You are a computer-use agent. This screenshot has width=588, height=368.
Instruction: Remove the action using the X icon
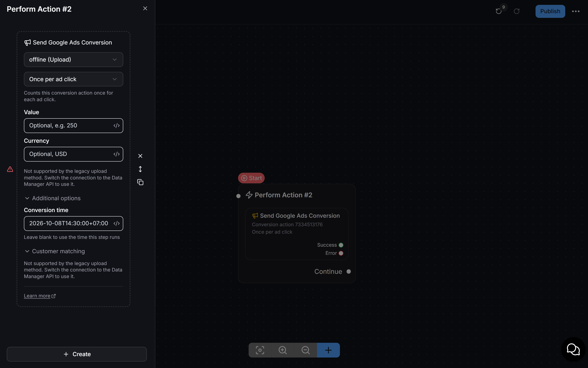coord(140,156)
